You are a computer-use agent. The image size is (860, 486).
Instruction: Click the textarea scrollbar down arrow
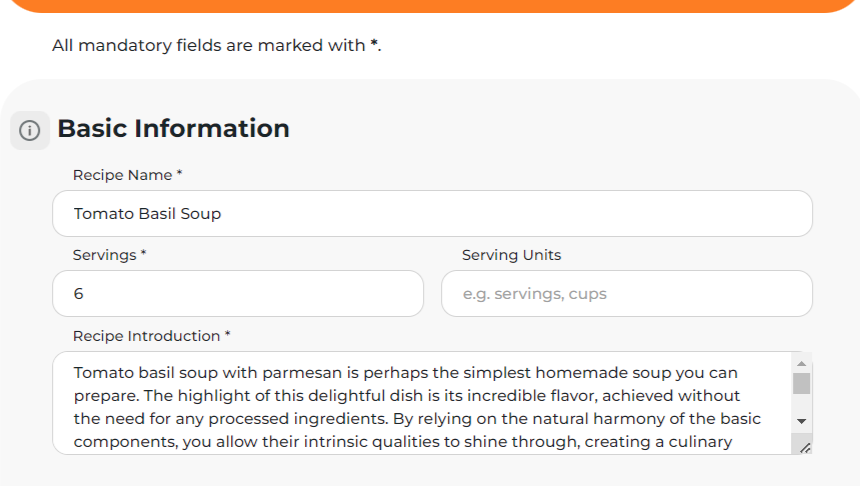pyautogui.click(x=801, y=421)
